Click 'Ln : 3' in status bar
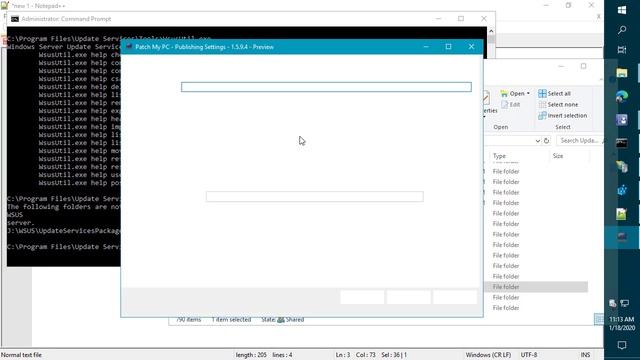Viewport: 640px width, 360px height. [x=342, y=355]
